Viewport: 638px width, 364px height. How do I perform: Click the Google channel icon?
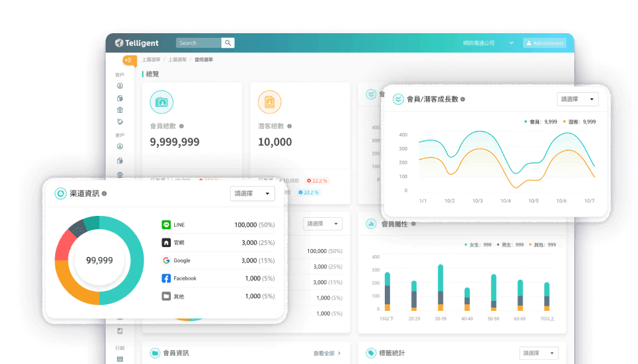tap(166, 260)
